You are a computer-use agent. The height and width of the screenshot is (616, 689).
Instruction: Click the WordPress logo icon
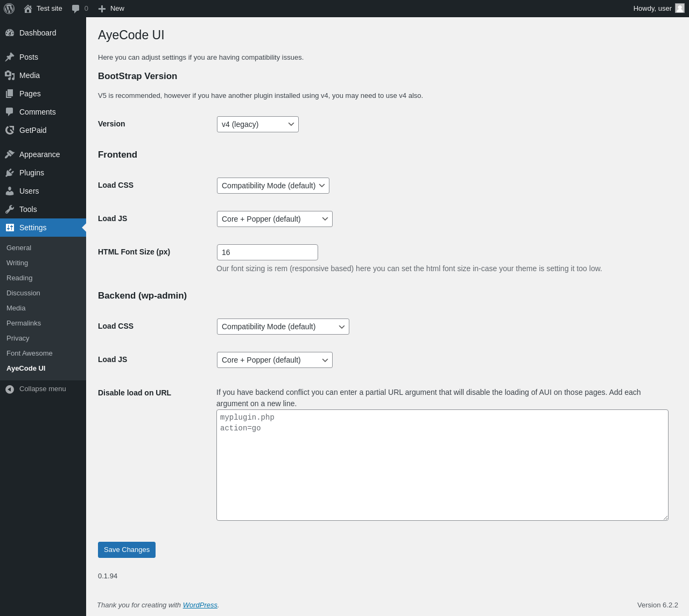click(x=9, y=9)
